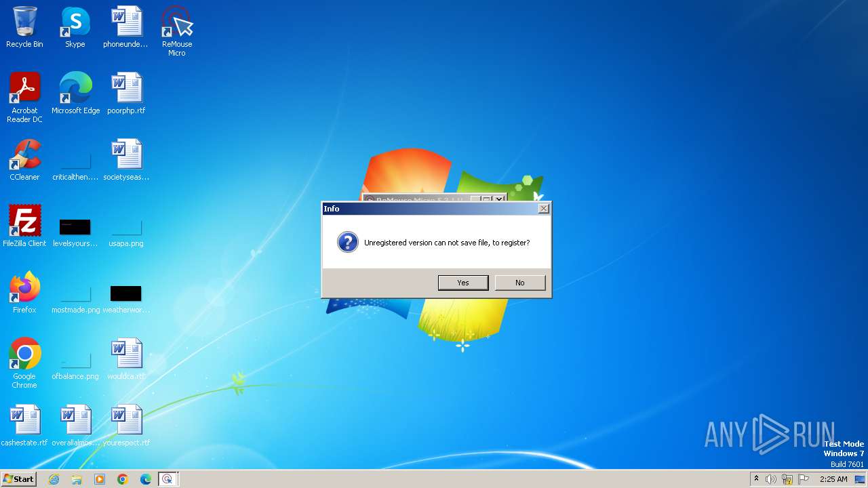868x488 pixels.
Task: Click the Show desktop button
Action: click(x=861, y=479)
